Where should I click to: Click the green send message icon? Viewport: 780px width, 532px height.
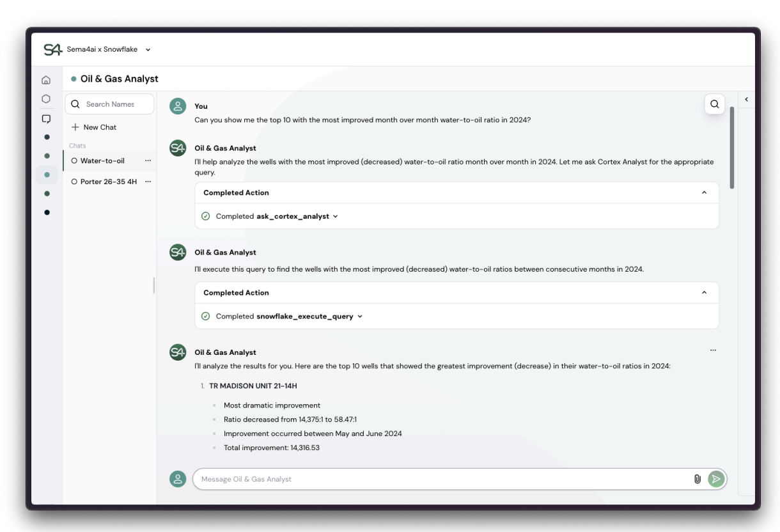point(716,478)
